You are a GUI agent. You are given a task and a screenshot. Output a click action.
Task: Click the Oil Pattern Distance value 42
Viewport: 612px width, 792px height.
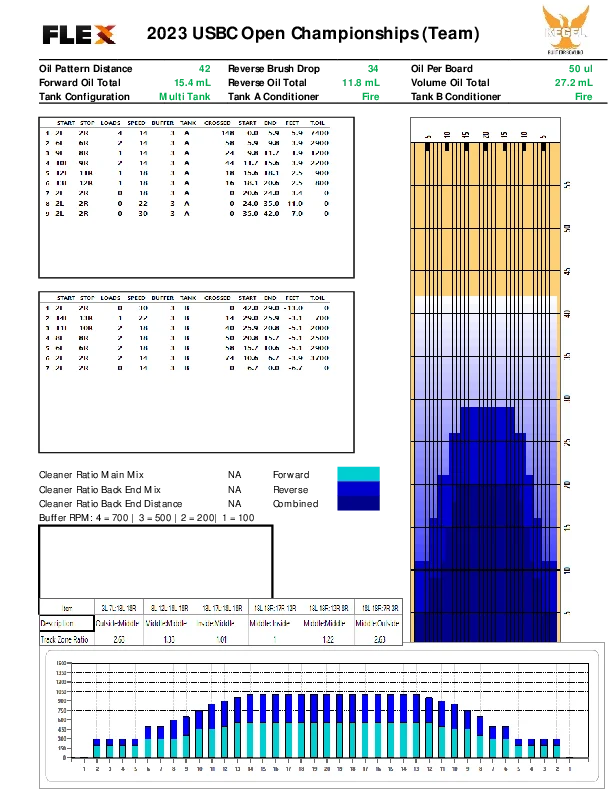point(204,69)
